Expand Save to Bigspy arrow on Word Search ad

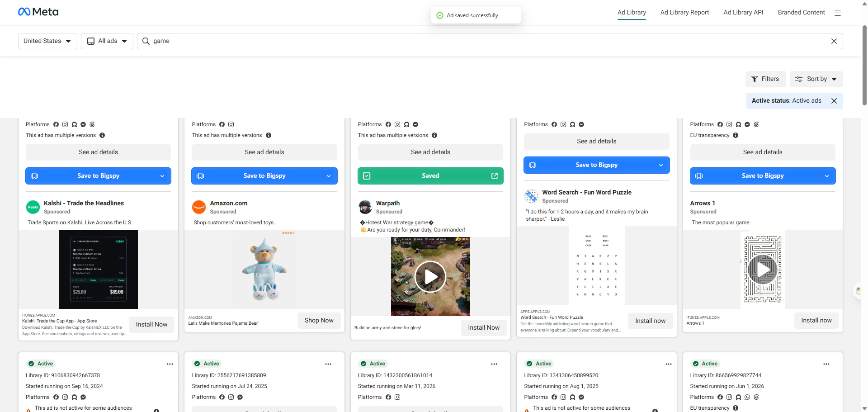pos(661,165)
